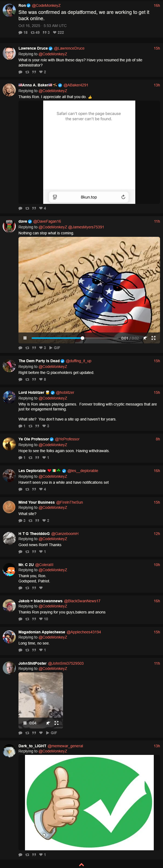Screen dimensions: 163x868
Task: Open Ye Ole Professor's profile avatar
Action: [x=9, y=444]
